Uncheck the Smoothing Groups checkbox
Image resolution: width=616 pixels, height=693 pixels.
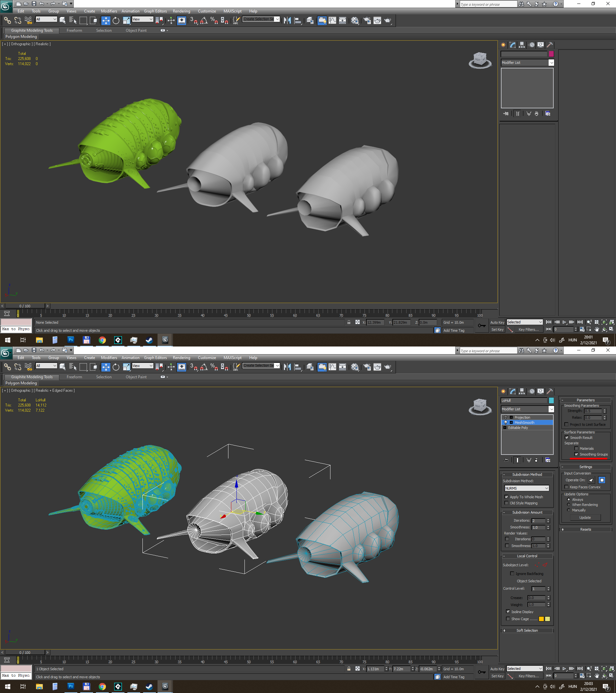(x=576, y=454)
